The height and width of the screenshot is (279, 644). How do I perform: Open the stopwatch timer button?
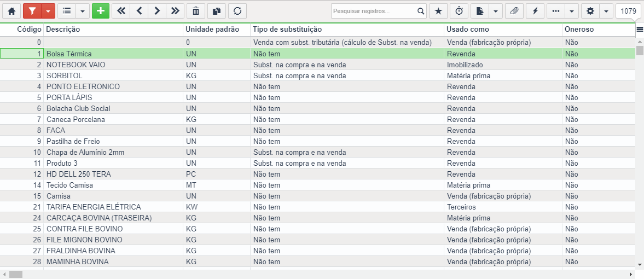tap(459, 11)
